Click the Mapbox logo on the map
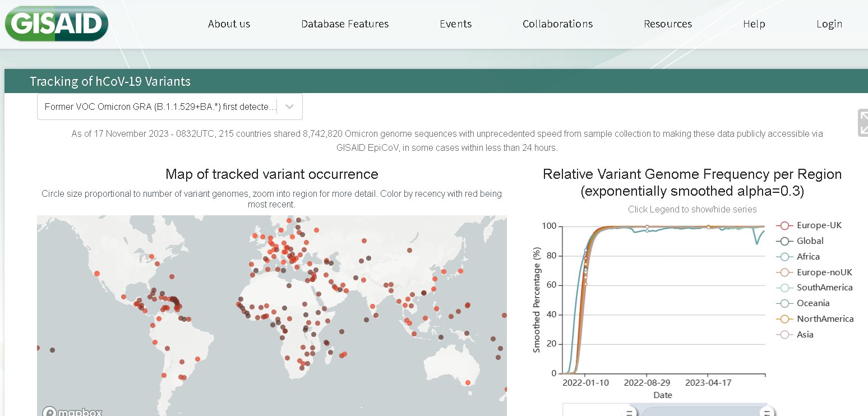Image resolution: width=868 pixels, height=416 pixels. 72,412
